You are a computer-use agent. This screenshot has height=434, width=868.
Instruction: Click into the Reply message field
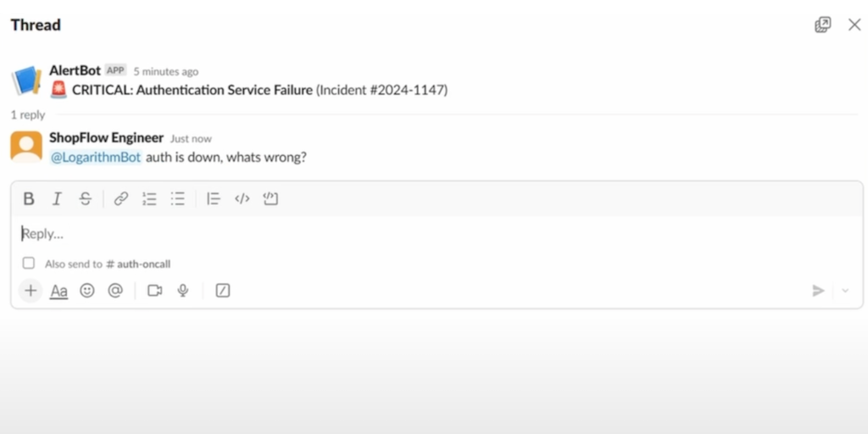pos(437,234)
